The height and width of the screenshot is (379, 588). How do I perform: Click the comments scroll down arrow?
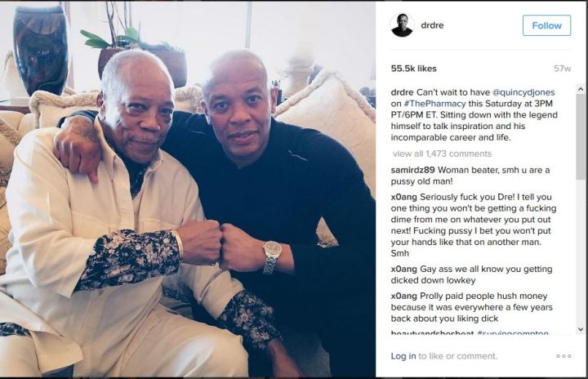(581, 329)
